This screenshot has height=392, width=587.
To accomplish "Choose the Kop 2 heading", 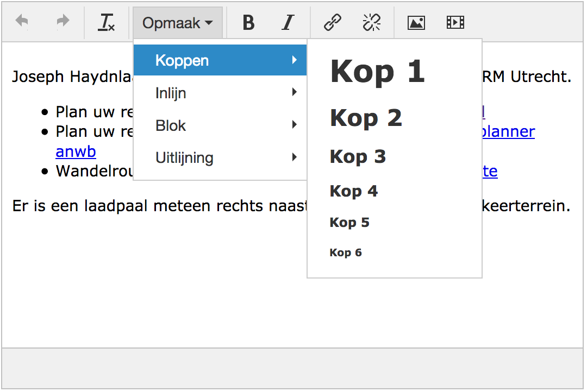I will pyautogui.click(x=366, y=118).
